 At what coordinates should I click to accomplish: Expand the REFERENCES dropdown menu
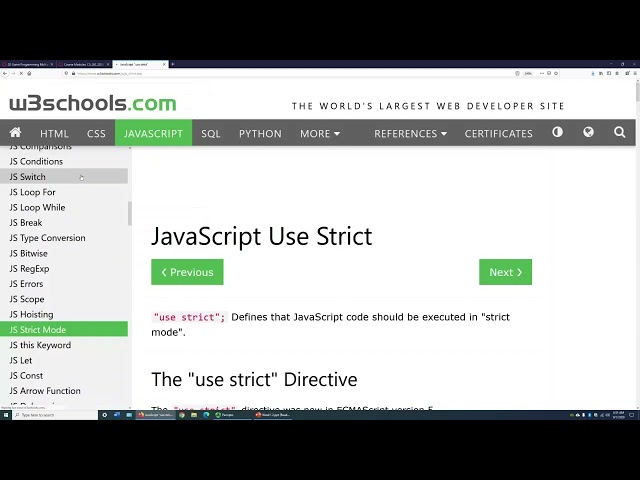tap(410, 133)
